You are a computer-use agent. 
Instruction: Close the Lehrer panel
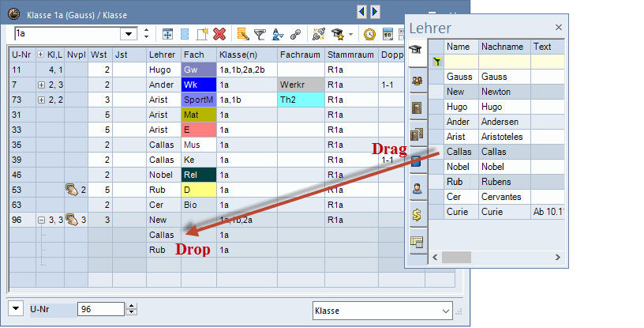[559, 27]
